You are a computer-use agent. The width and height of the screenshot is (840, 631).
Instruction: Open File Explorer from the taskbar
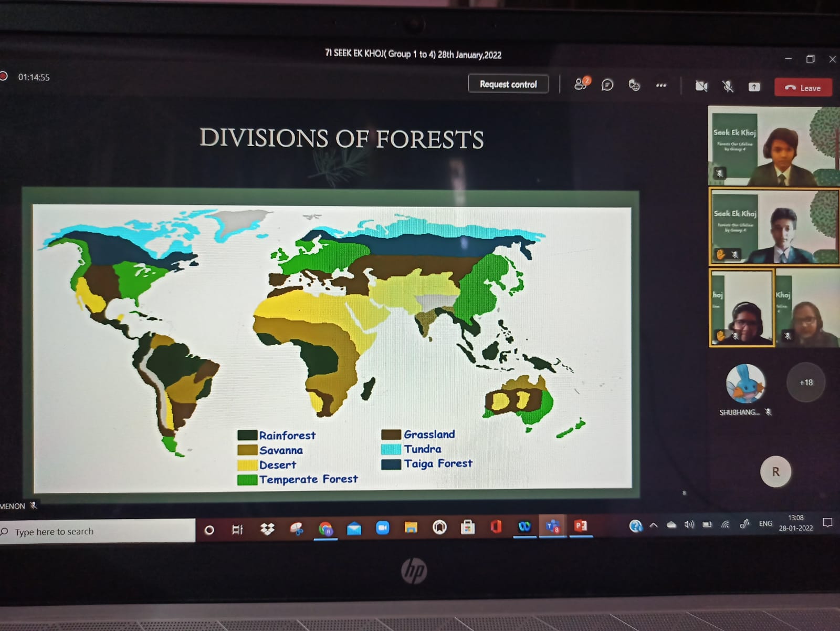[x=411, y=527]
